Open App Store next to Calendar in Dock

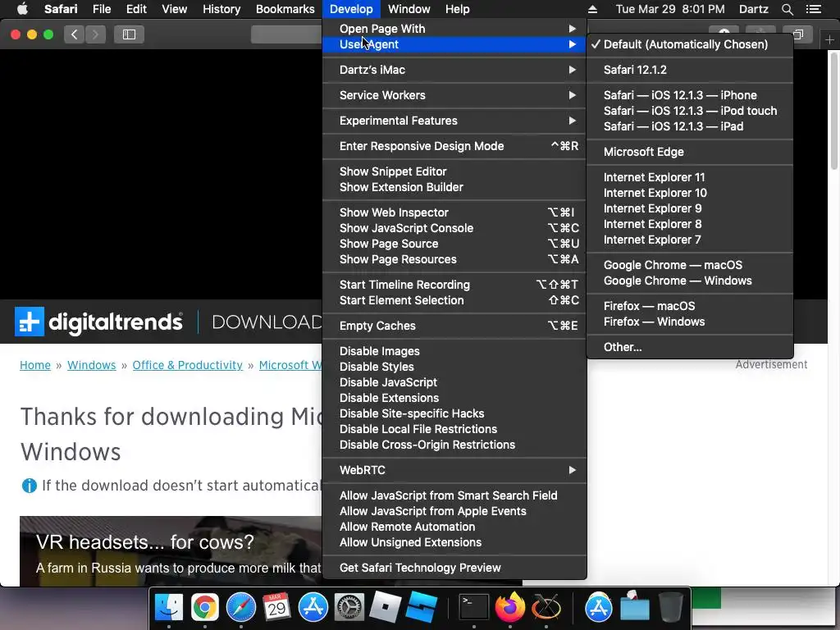click(313, 608)
